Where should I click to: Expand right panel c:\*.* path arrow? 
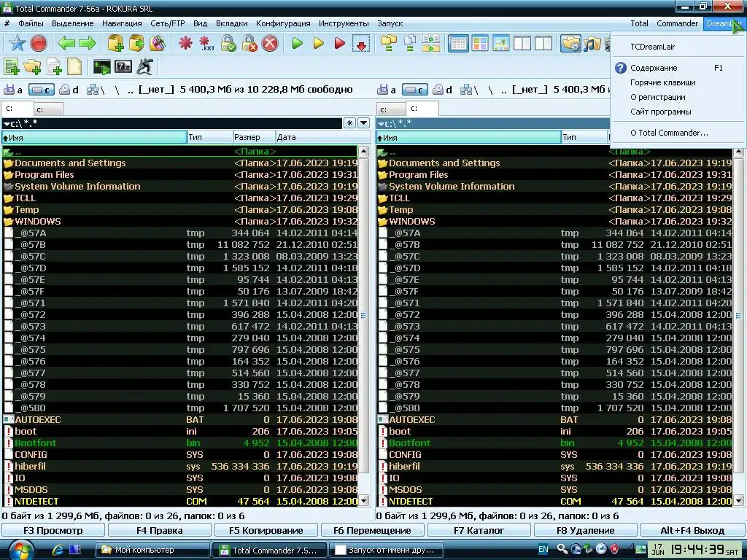pos(381,124)
